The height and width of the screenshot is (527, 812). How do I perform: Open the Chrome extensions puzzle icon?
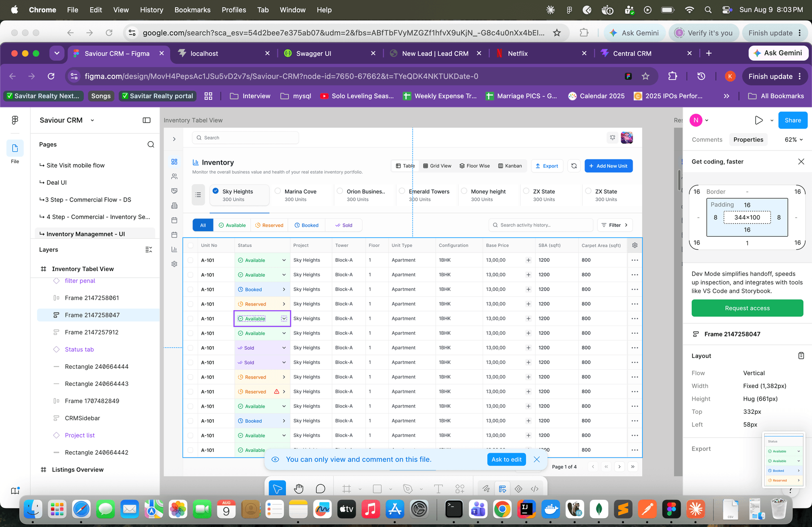[672, 76]
